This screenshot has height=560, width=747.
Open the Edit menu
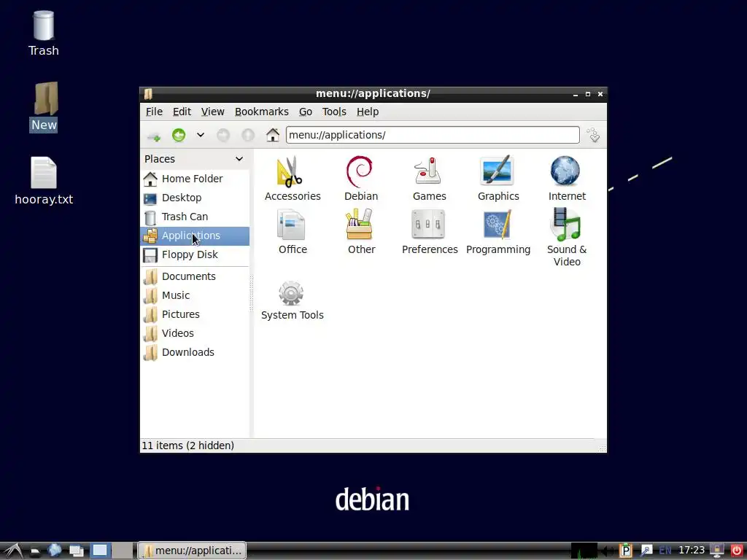coord(182,112)
